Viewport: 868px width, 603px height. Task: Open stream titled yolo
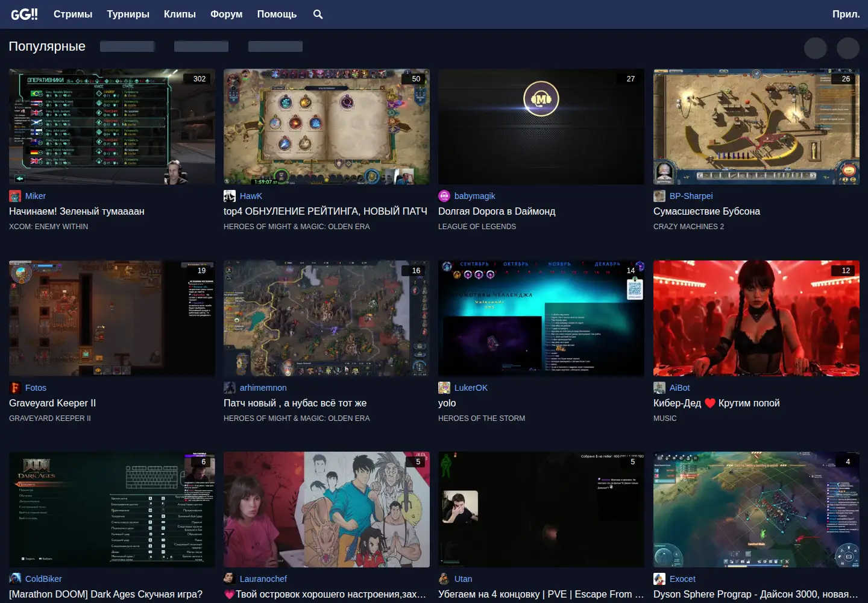447,403
